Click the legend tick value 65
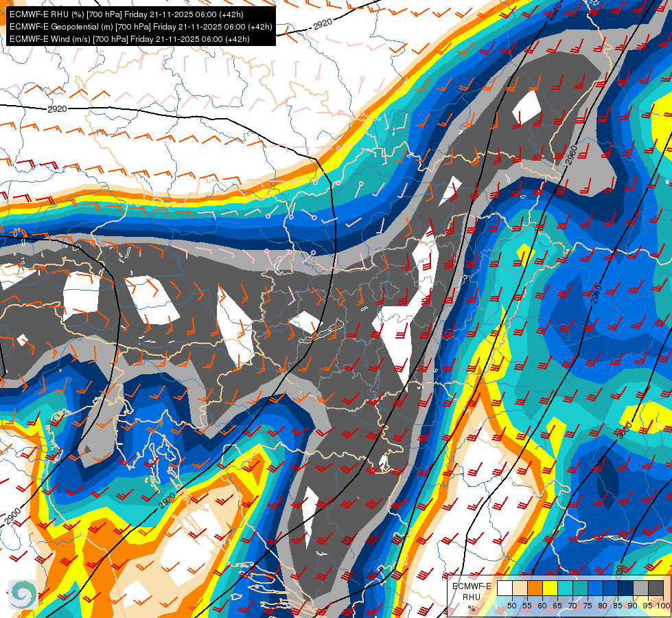The height and width of the screenshot is (618, 672). click(x=557, y=606)
